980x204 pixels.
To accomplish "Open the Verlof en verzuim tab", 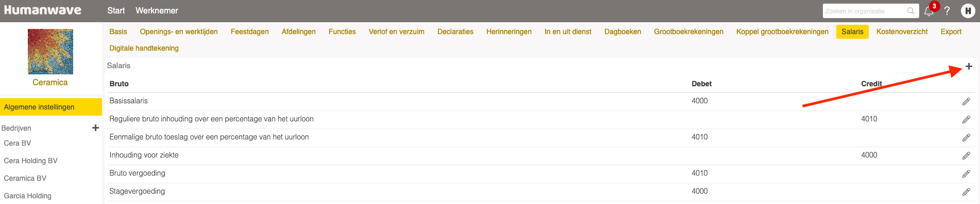I will point(396,32).
